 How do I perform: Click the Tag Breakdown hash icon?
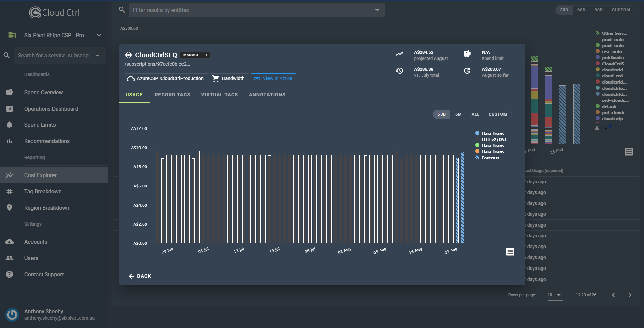click(9, 191)
